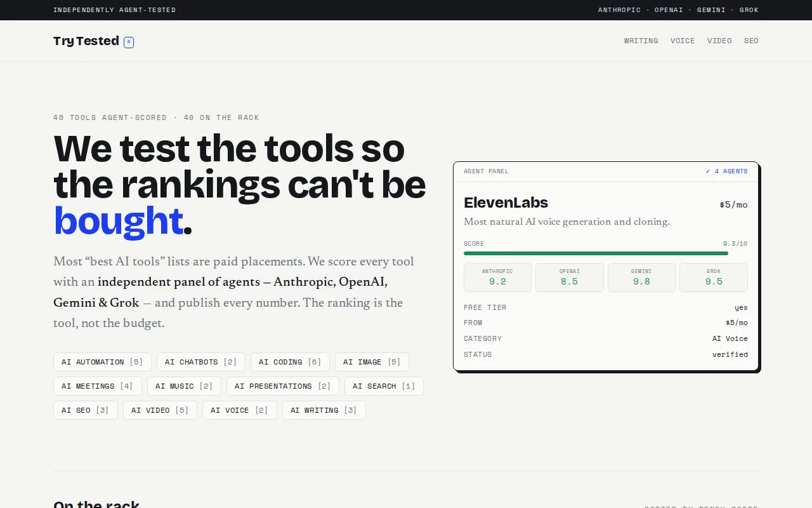812x508 pixels.
Task: Click the blue 'bought' headline word
Action: (119, 220)
